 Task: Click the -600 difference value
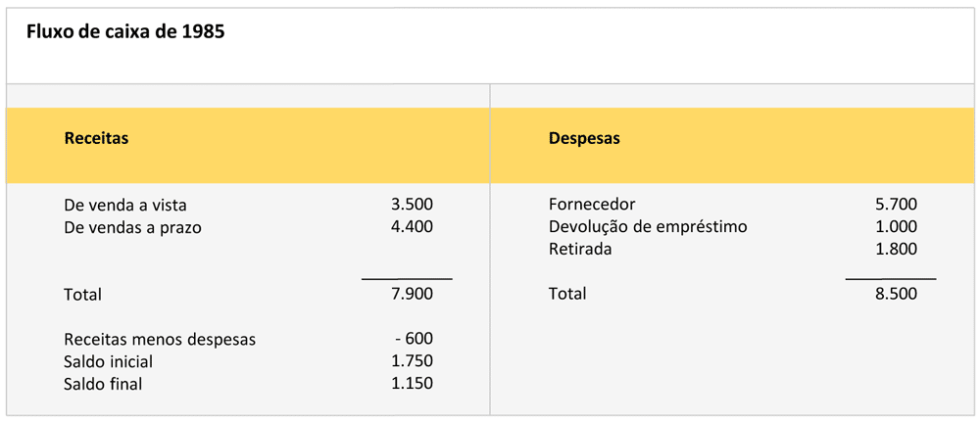tap(414, 339)
